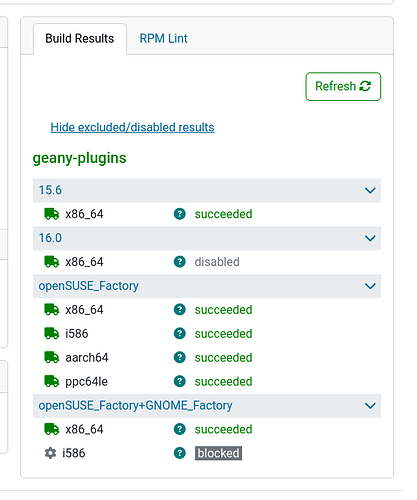This screenshot has height=500, width=417.
Task: Click gear icon next to blocked i586
Action: tap(50, 453)
